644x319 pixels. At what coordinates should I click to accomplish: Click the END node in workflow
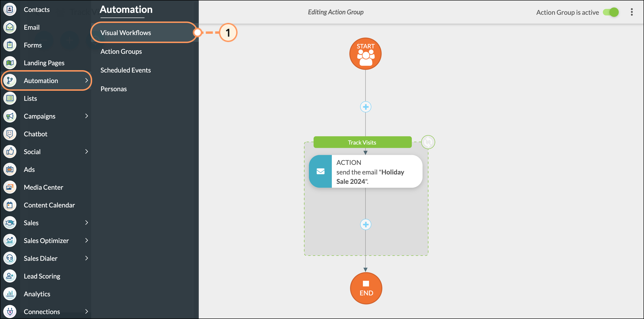(x=366, y=288)
